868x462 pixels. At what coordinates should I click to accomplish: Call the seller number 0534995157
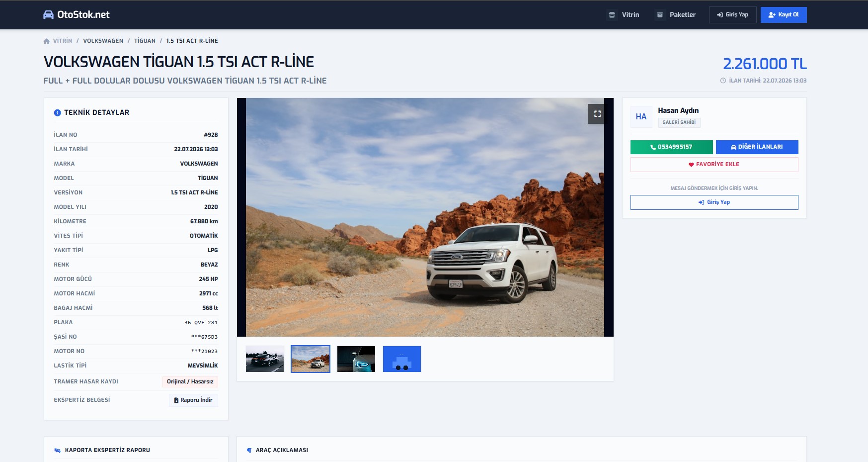(x=671, y=147)
